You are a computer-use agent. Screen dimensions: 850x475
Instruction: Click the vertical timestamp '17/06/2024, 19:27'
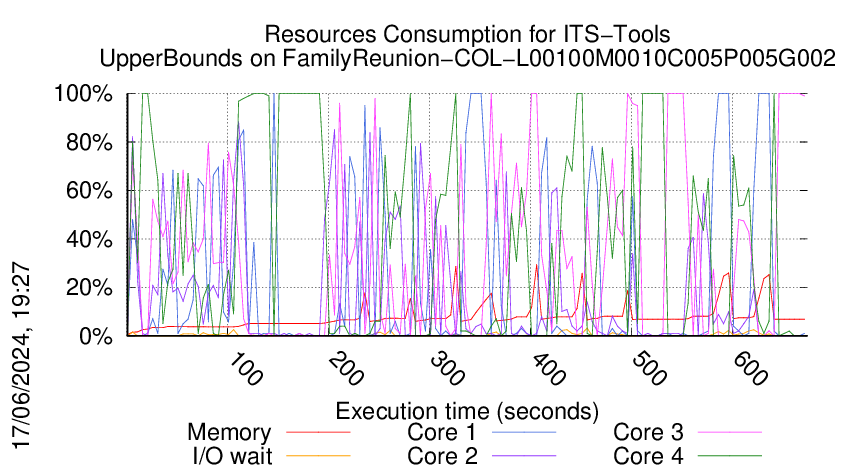tap(21, 356)
